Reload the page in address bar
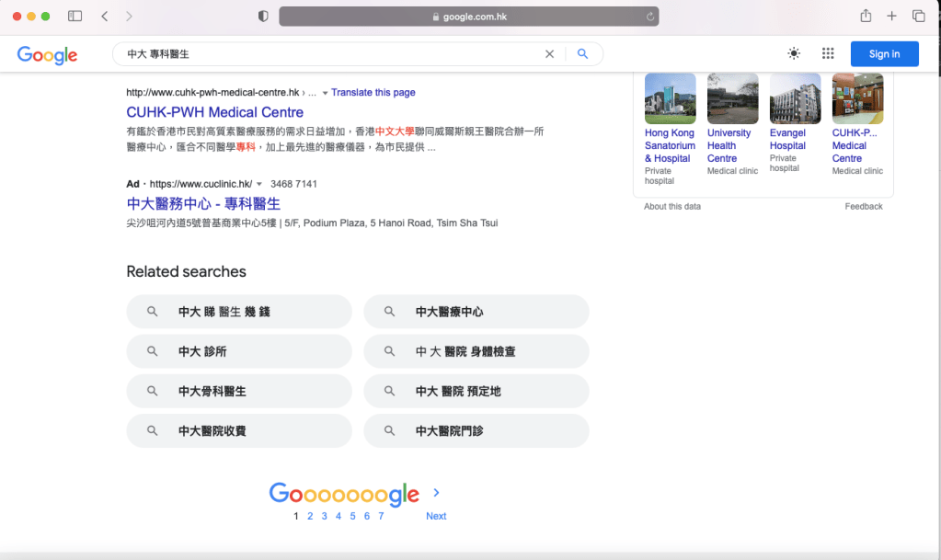Screen dimensions: 941x560 (x=650, y=17)
